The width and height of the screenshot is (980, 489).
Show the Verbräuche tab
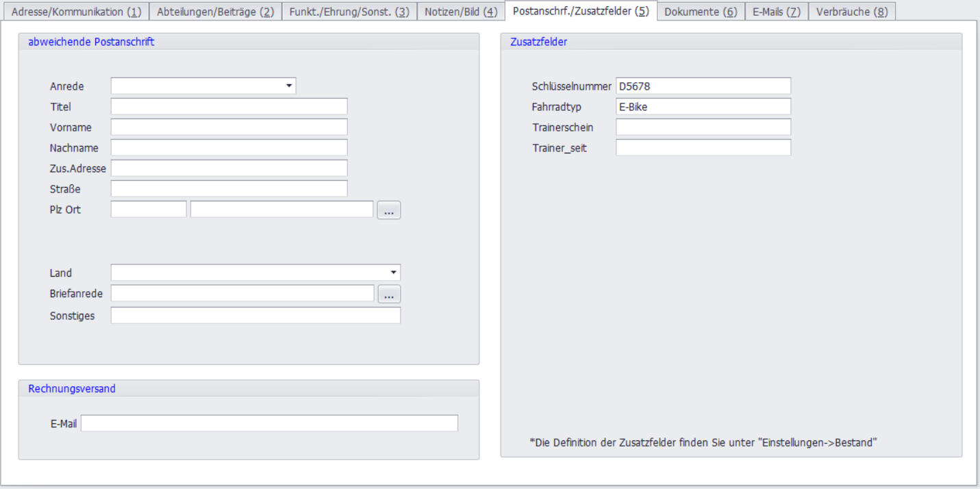pyautogui.click(x=851, y=12)
